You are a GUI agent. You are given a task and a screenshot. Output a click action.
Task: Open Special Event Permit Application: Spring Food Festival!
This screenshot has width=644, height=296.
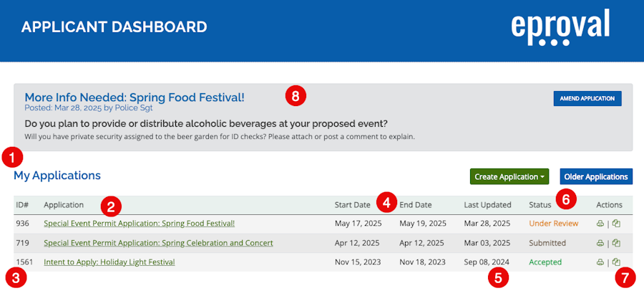point(140,224)
